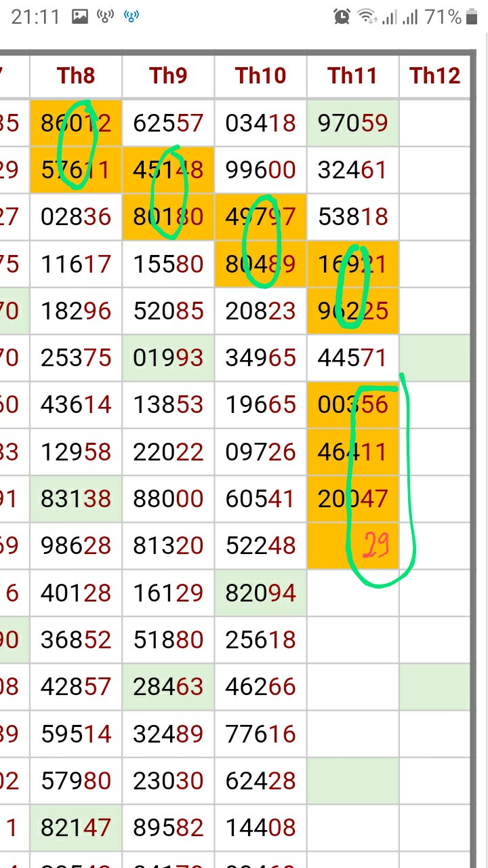This screenshot has width=488, height=868.
Task: Click cell 02836 in Th8 column
Action: pyautogui.click(x=76, y=217)
